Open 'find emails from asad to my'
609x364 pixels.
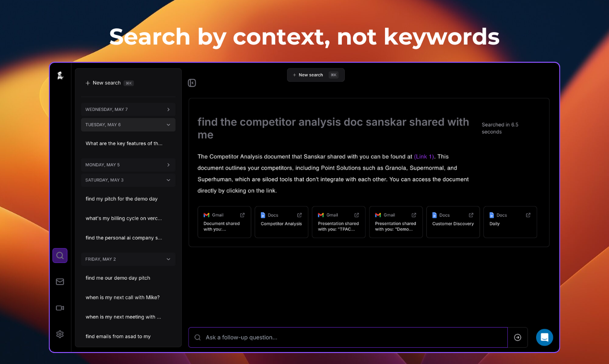[118, 336]
